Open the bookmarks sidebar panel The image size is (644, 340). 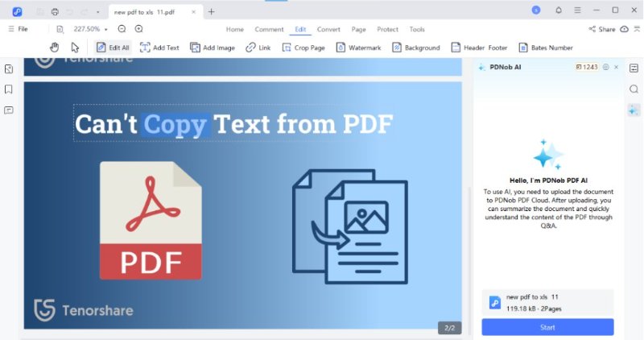point(9,89)
